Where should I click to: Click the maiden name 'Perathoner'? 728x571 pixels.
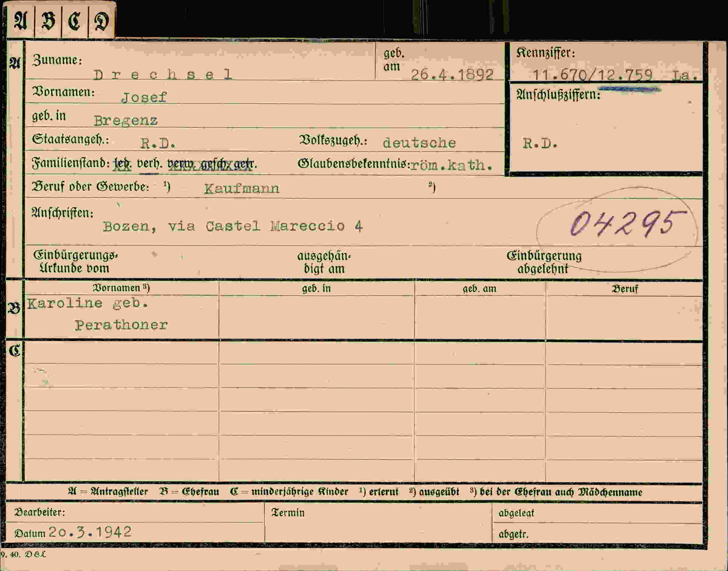121,325
